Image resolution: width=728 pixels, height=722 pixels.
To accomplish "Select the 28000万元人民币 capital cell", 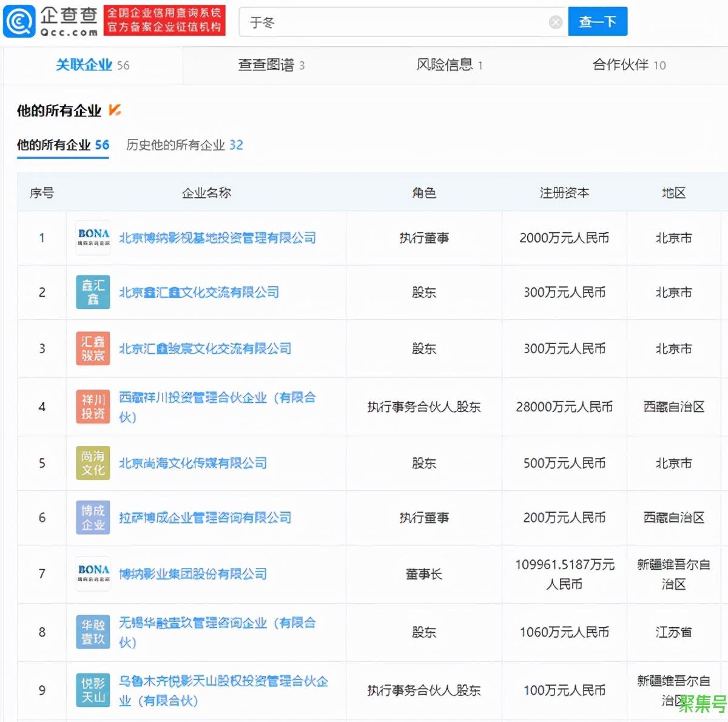I will [x=564, y=407].
